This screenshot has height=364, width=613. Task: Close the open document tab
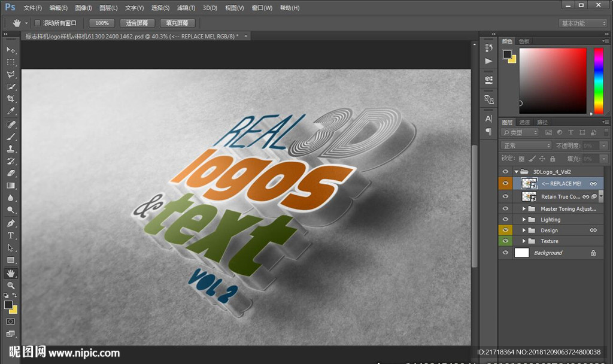coord(246,36)
